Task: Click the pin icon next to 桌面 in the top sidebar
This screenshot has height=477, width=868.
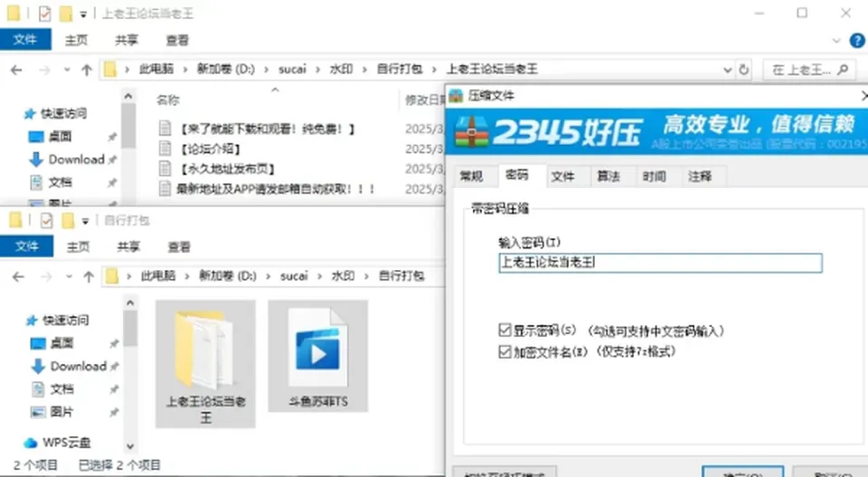Action: (x=112, y=136)
